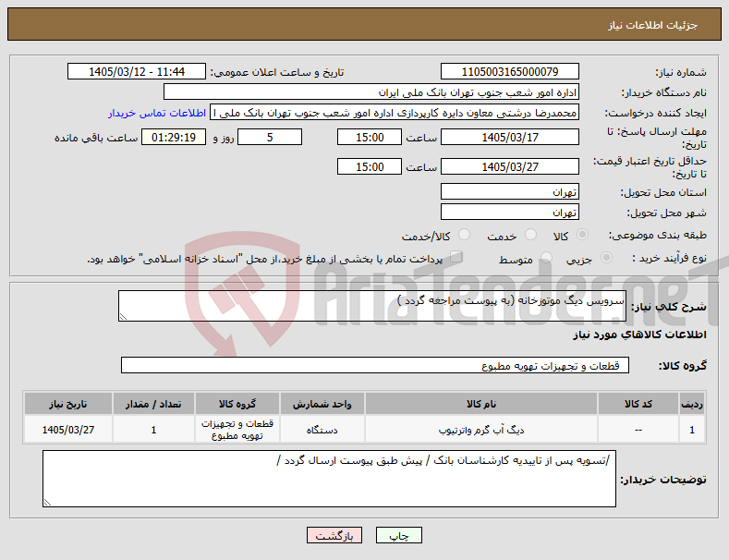Click the دیگ آب گرم واترتیوب cell
729x560 pixels.
481,430
